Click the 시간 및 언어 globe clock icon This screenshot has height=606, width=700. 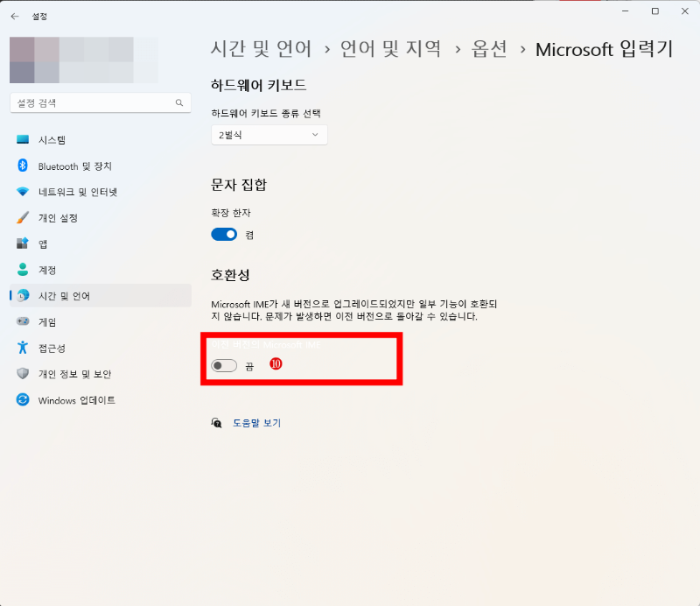coord(23,295)
